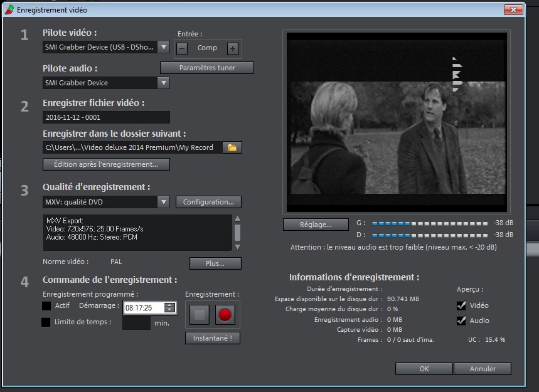Screen dimensions: 539x392
Task: Open the record folder browse icon
Action: (x=232, y=147)
